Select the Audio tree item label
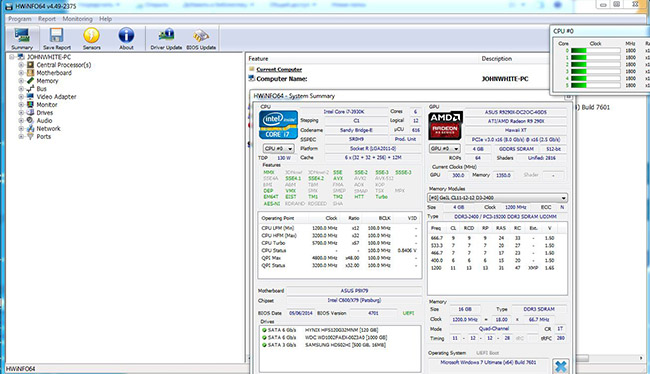 (44, 120)
